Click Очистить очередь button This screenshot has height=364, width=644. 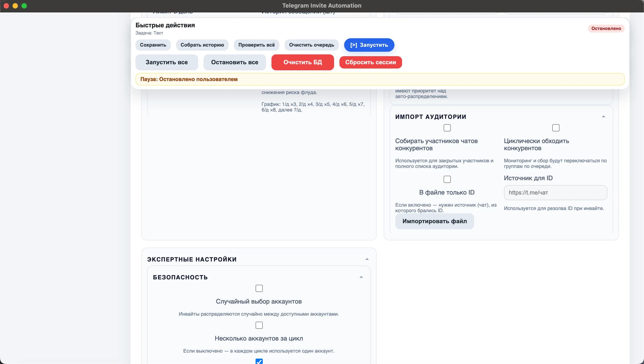[312, 45]
